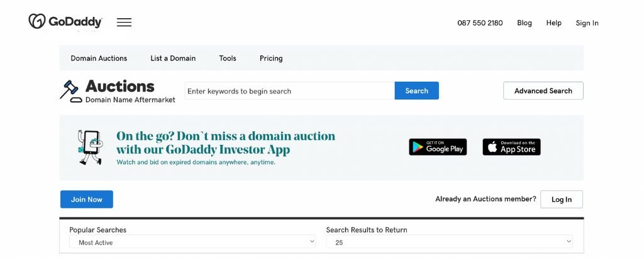This screenshot has width=644, height=258.
Task: Expand the Popular Searches dropdown
Action: click(x=192, y=242)
